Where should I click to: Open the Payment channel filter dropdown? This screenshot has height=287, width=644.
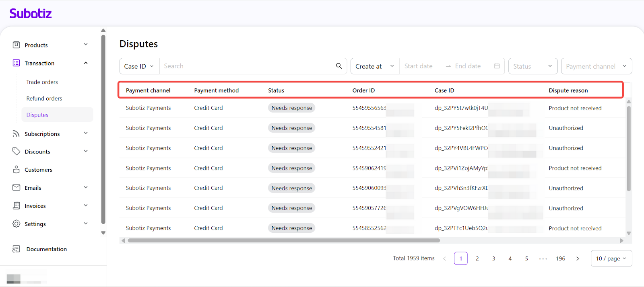(596, 66)
